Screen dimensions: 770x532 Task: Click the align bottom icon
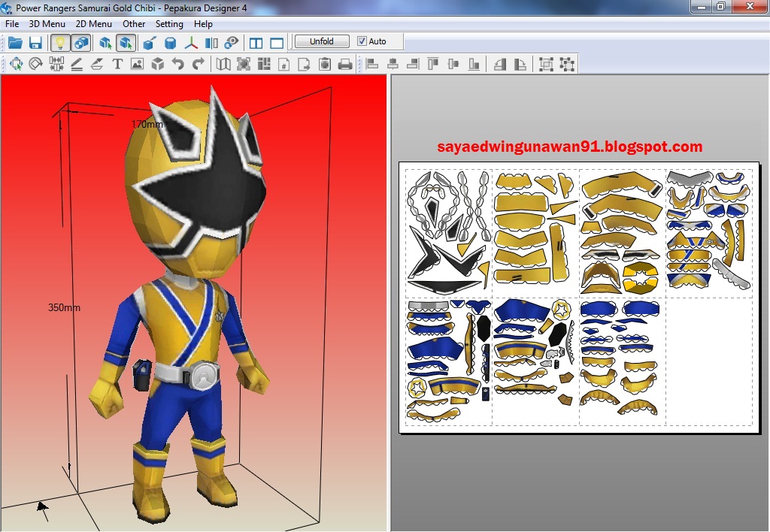tap(474, 64)
